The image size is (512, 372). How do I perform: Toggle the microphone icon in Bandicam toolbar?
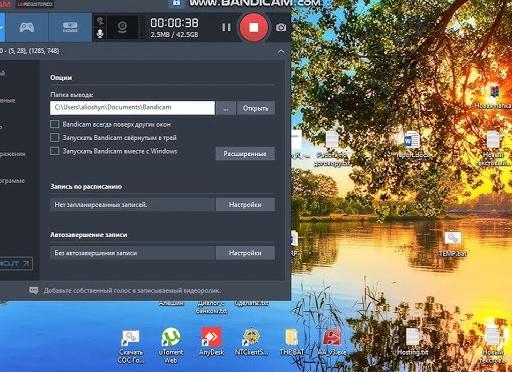[100, 33]
